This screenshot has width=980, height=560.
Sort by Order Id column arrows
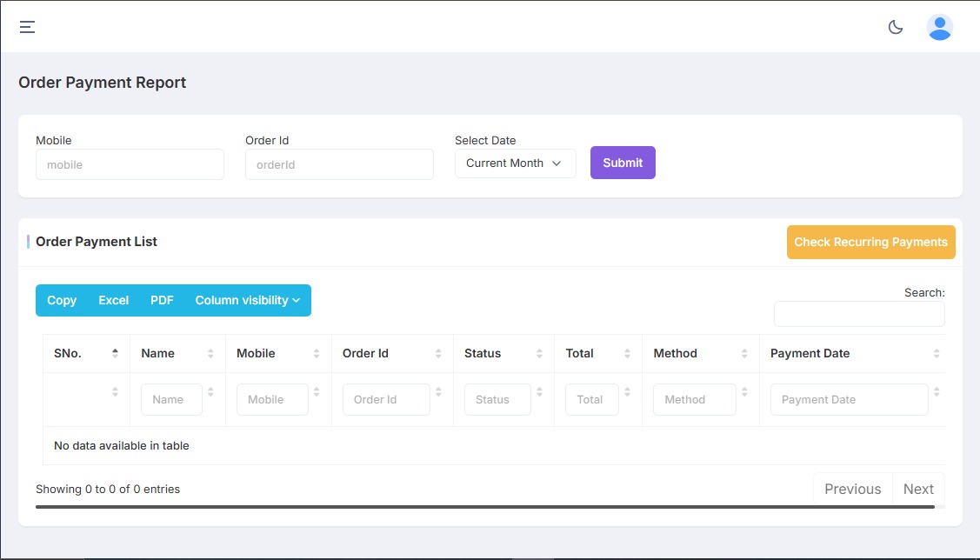(438, 353)
